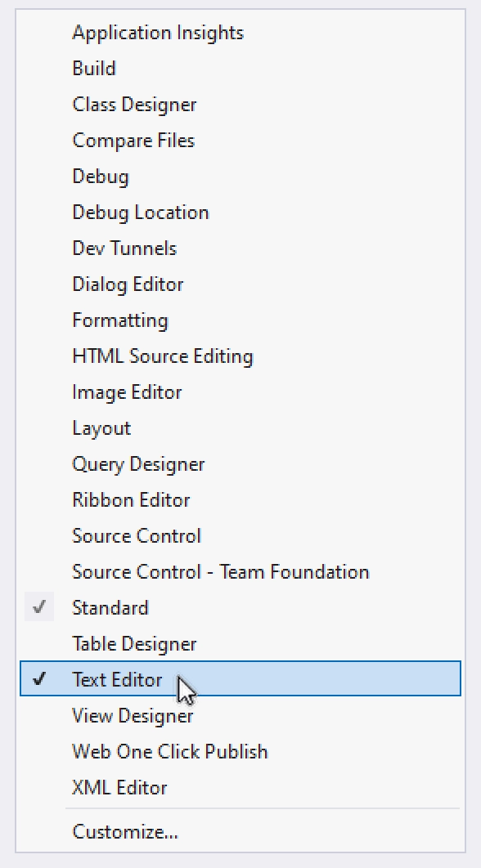The image size is (481, 868).
Task: Turn on the XML Editor toolbar
Action: 240,788
